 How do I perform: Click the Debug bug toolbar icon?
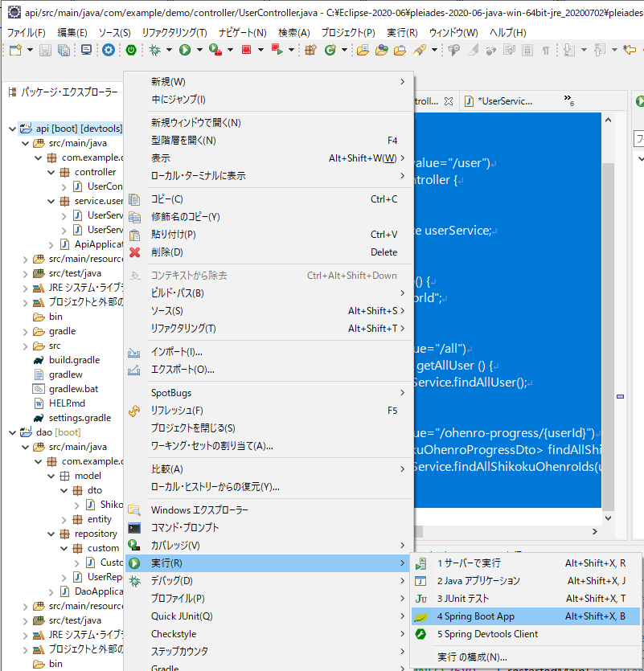point(154,50)
